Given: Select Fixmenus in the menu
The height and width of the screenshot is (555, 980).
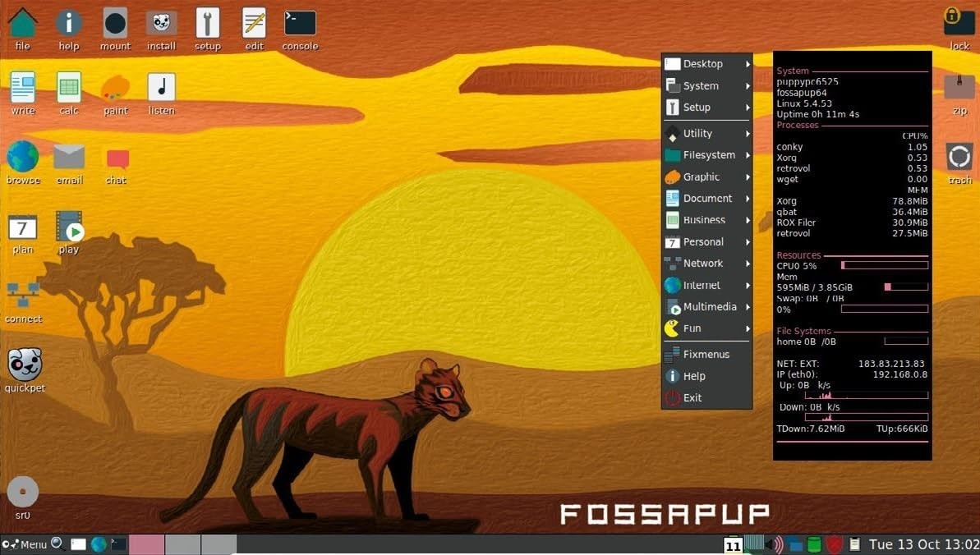Looking at the screenshot, I should pos(707,355).
